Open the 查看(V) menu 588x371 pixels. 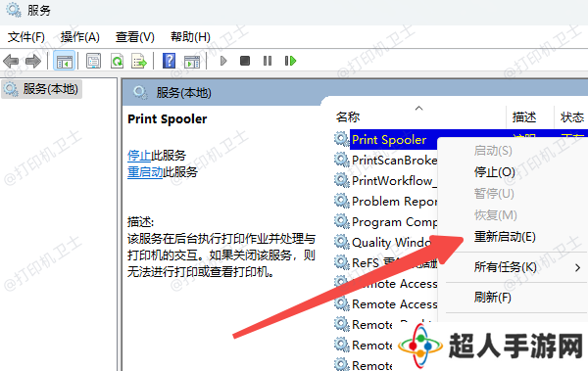134,37
